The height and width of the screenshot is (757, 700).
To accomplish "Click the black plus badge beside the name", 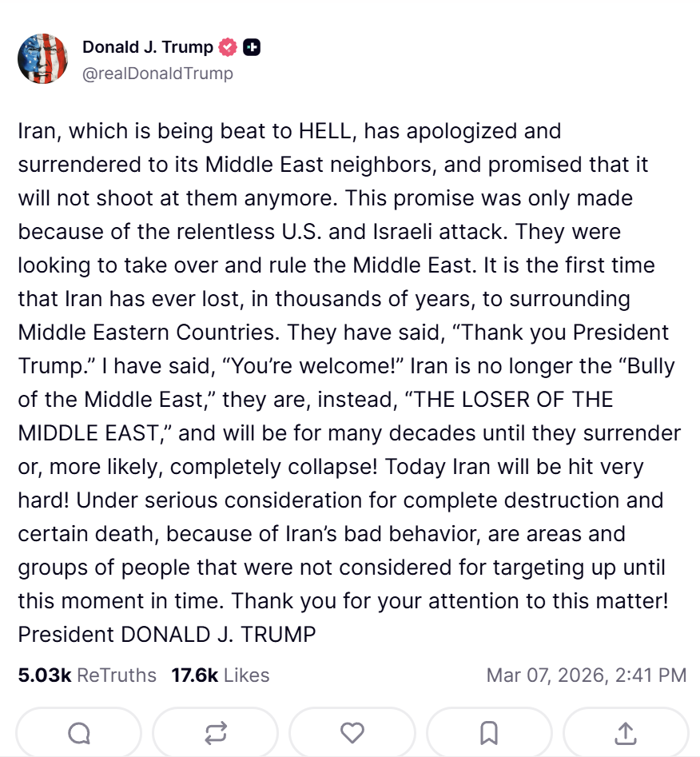I will coord(251,47).
